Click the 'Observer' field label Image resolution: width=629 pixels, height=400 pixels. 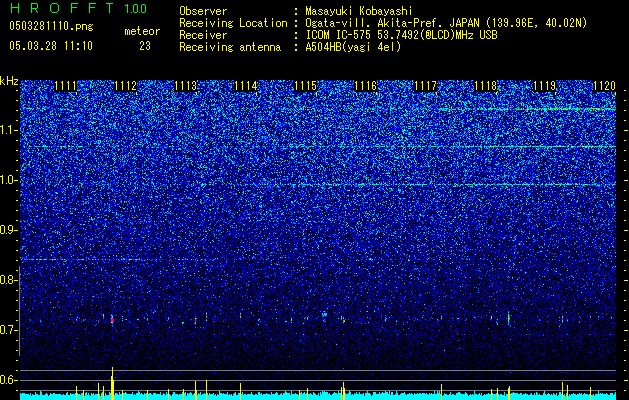(x=203, y=11)
